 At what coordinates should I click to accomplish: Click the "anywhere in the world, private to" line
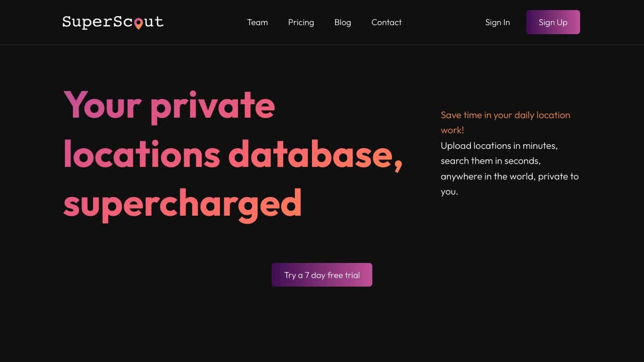pos(510,176)
